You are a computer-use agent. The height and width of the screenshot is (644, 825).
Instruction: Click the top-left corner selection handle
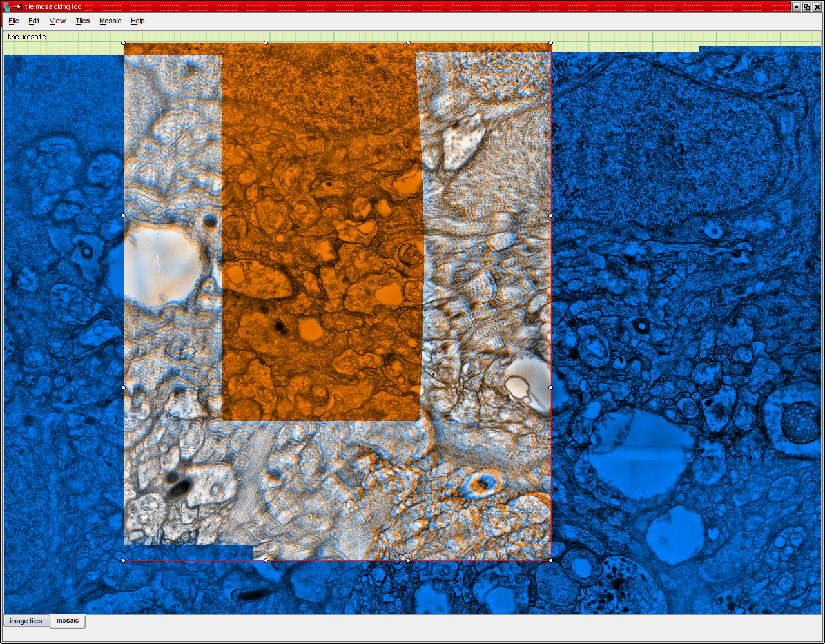[x=124, y=43]
